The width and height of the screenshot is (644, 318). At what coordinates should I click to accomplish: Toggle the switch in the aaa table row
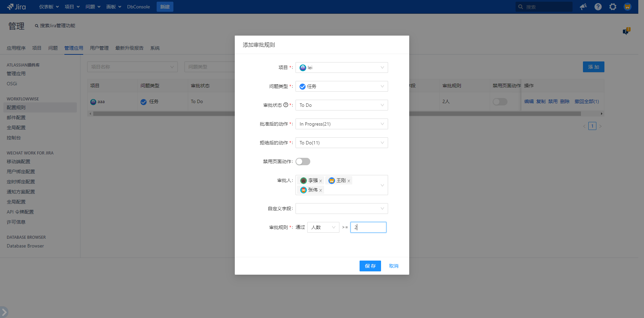(x=500, y=102)
